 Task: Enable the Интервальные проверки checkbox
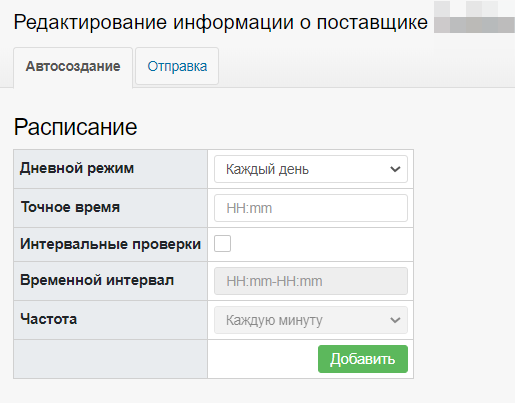222,244
